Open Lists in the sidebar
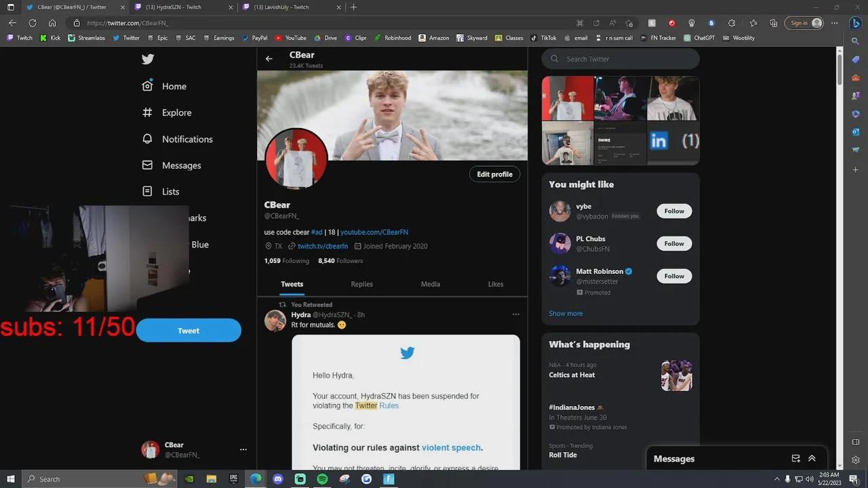Image resolution: width=868 pixels, height=488 pixels. pos(161,192)
